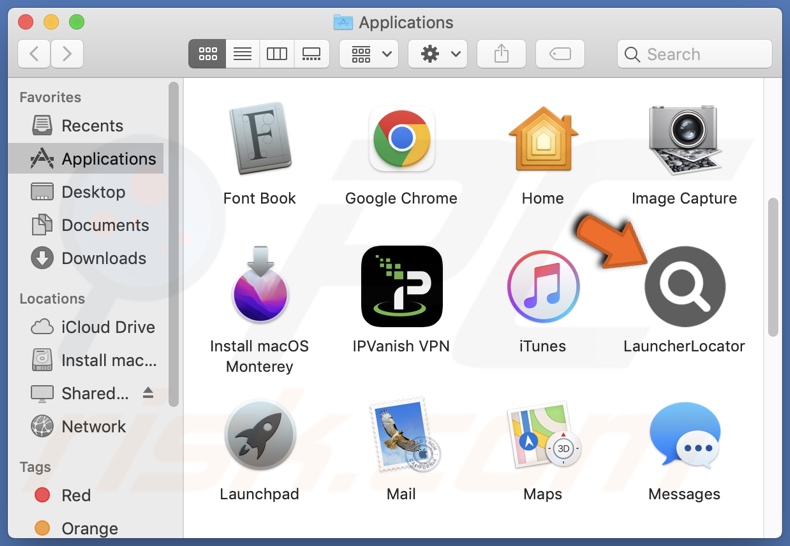Open the Install mac... disk location
790x546 pixels.
coord(86,360)
